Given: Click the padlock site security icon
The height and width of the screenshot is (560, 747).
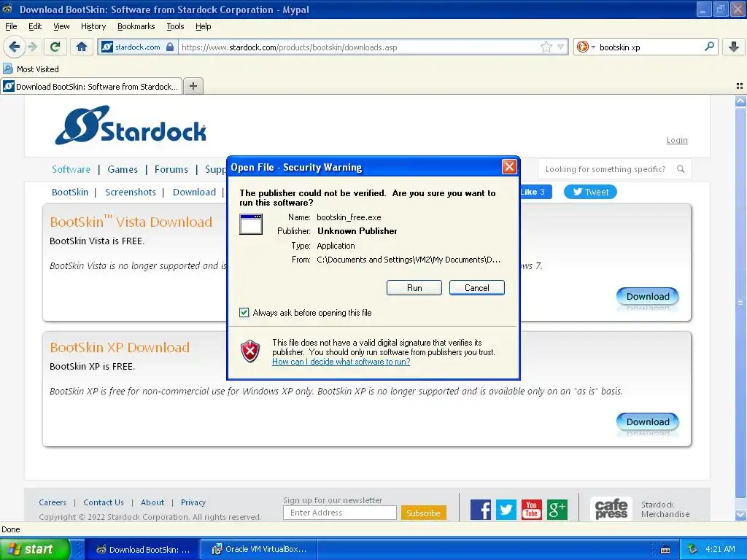Looking at the screenshot, I should pos(170,47).
